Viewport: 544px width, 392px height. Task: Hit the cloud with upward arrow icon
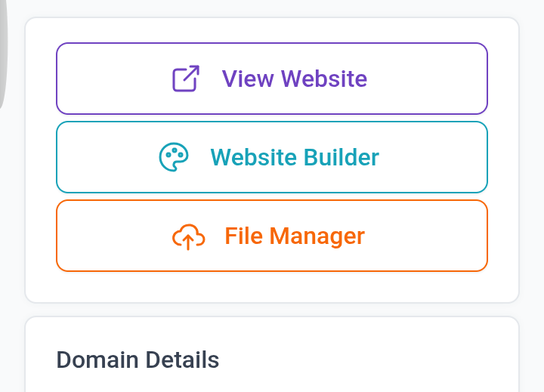[x=188, y=236]
